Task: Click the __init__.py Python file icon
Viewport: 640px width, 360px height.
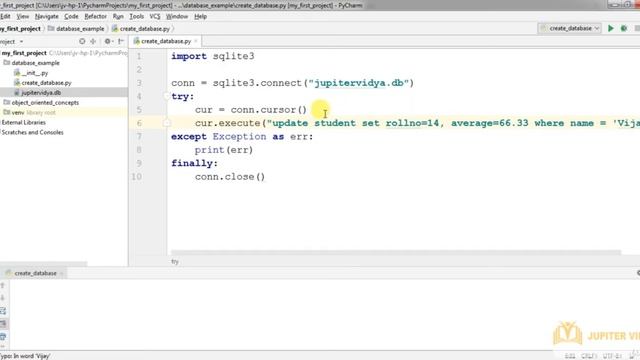Action: click(17, 73)
